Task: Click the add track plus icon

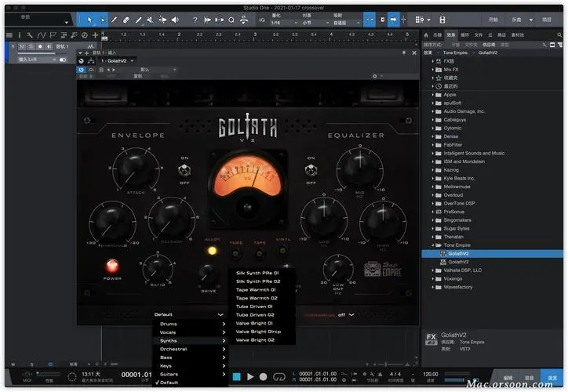Action: pos(95,35)
